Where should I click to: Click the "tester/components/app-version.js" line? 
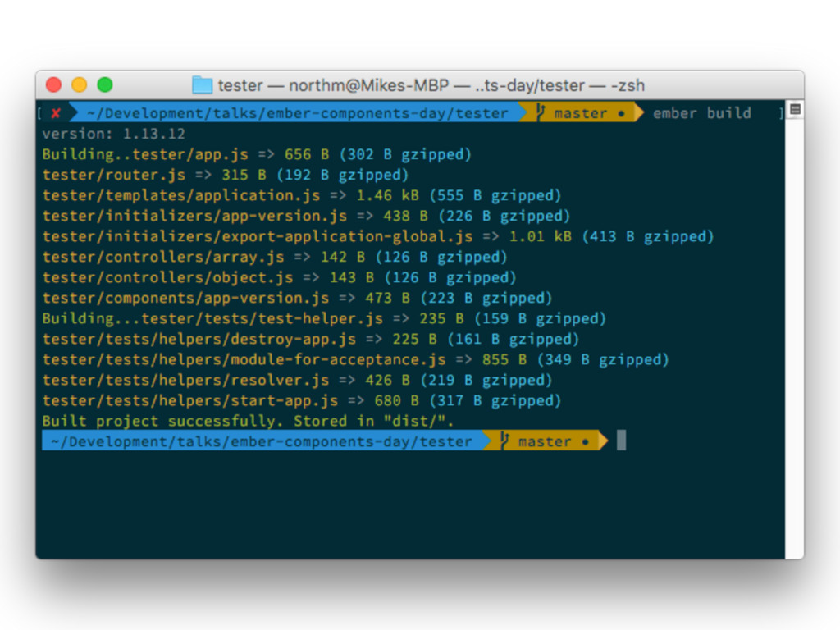coord(297,298)
